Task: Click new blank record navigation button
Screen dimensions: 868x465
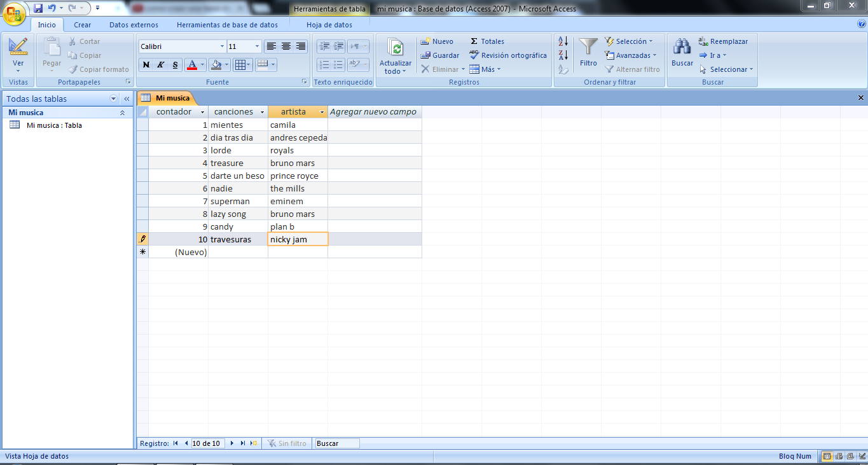Action: [254, 443]
